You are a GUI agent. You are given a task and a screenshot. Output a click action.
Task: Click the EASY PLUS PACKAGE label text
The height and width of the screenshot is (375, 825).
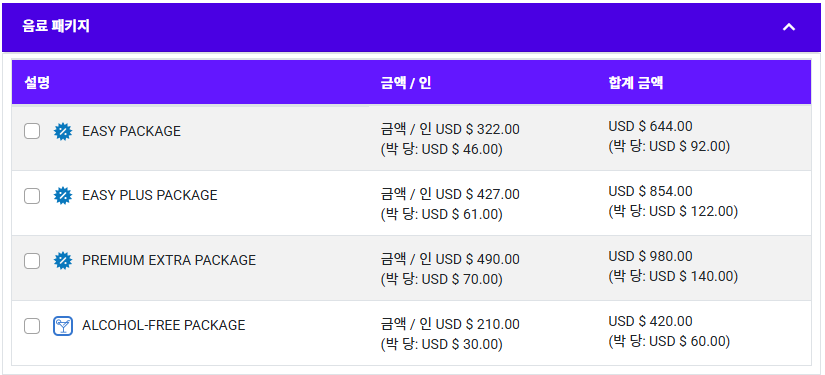coord(149,196)
